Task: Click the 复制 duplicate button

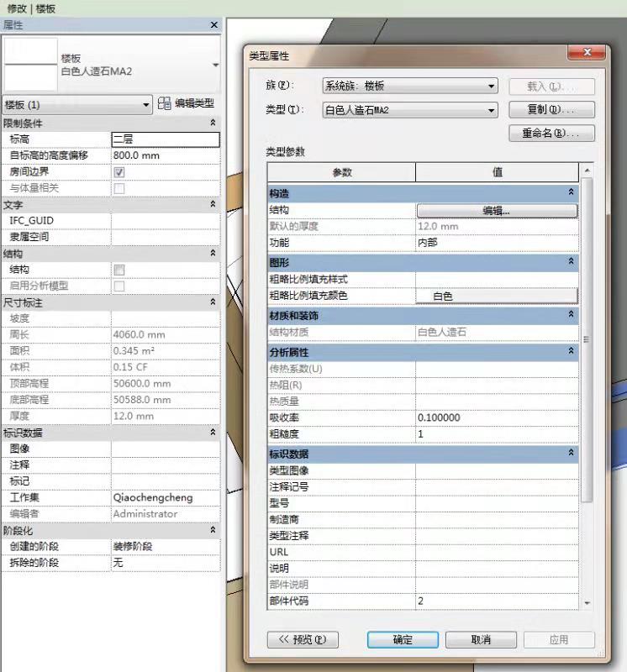Action: point(551,109)
